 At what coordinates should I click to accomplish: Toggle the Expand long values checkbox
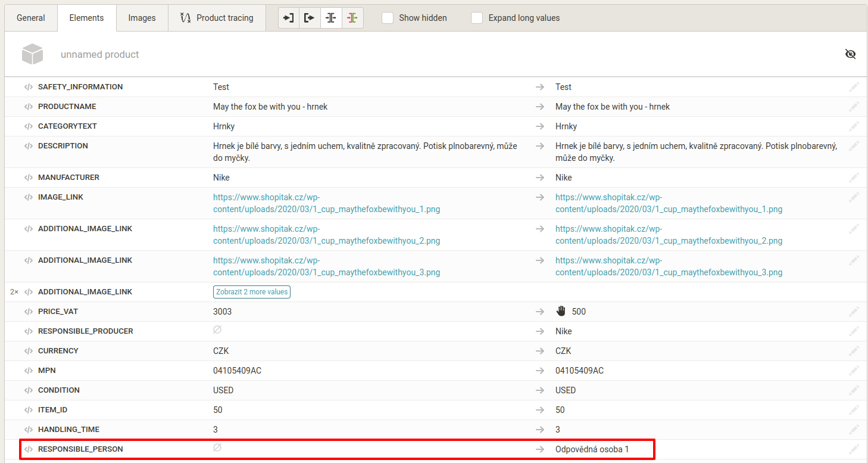click(x=477, y=18)
